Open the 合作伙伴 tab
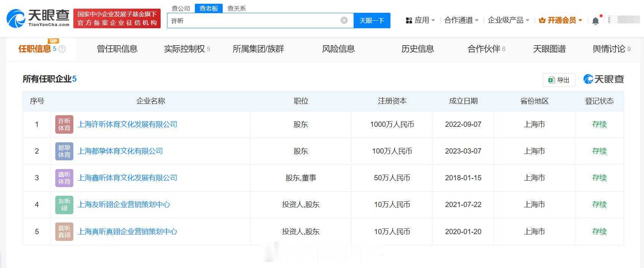Viewport: 644px width, 268px height. (486, 49)
